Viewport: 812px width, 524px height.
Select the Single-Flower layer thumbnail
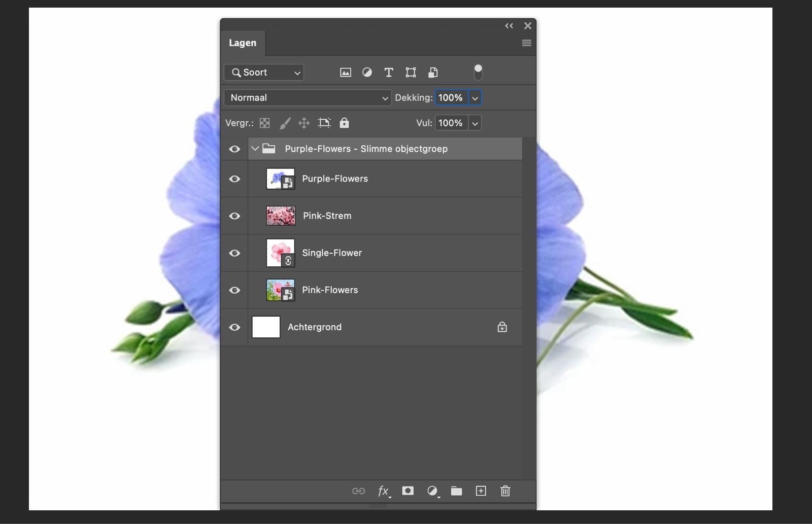point(281,253)
